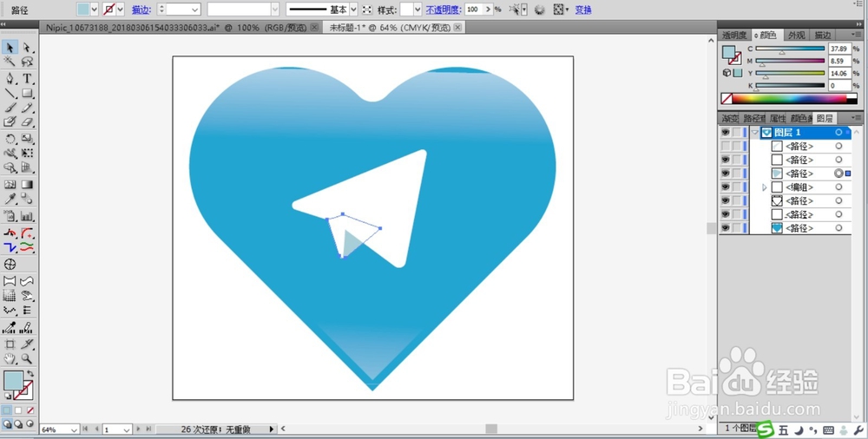
Task: Select the Artboard tool
Action: 10,344
